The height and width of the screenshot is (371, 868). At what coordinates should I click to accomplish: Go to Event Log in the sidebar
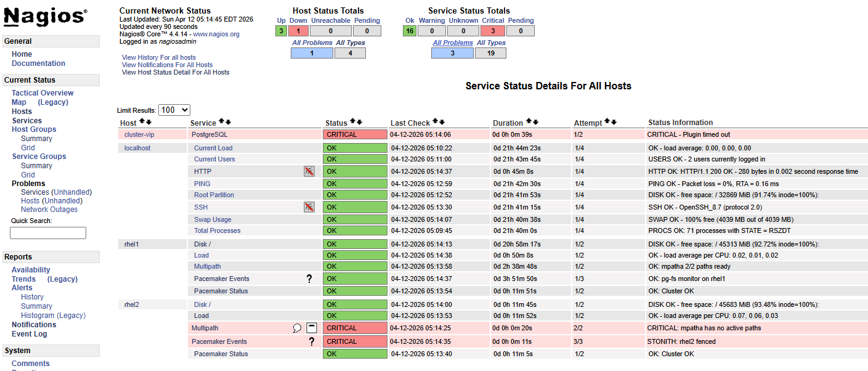point(29,334)
